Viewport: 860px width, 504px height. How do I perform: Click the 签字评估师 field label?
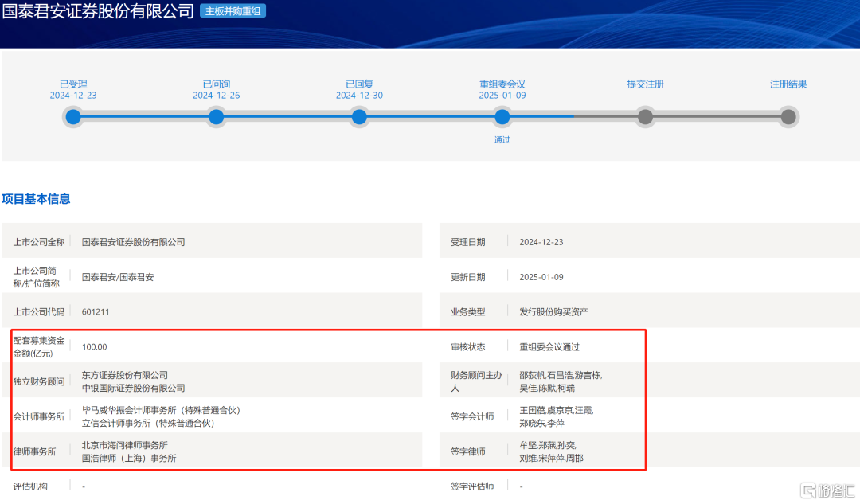click(472, 486)
